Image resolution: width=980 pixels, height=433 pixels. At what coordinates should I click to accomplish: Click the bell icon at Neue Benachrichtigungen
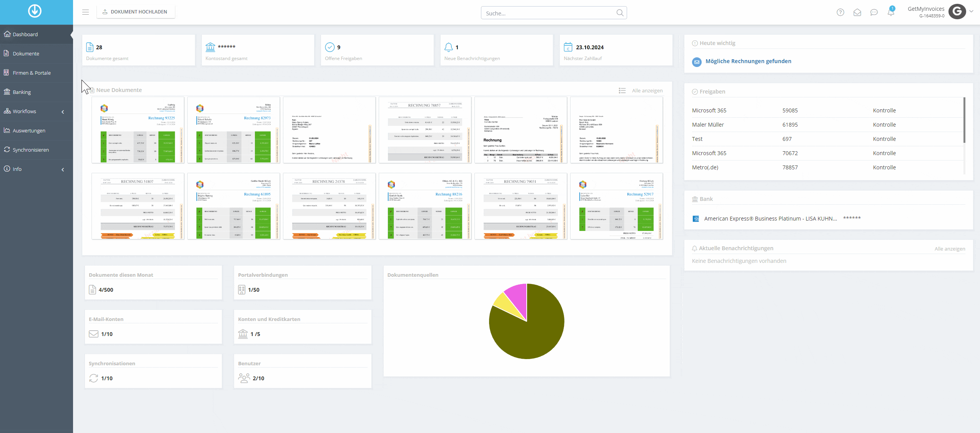(448, 47)
